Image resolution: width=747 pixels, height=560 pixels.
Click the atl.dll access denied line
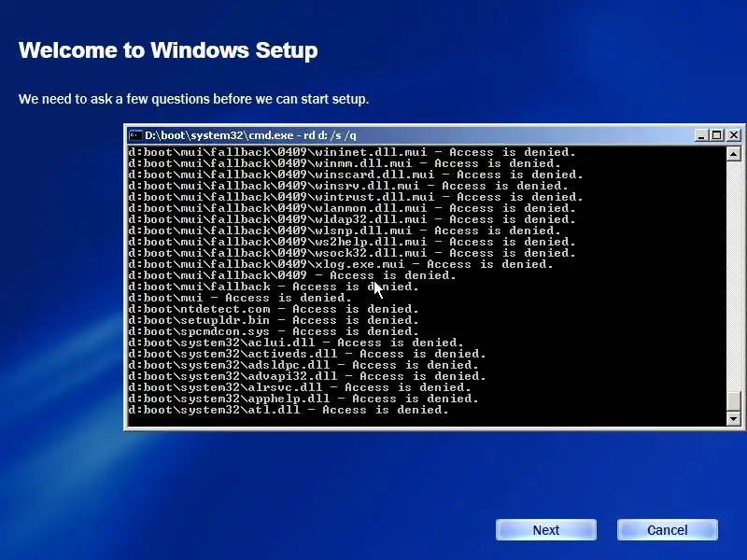click(289, 410)
